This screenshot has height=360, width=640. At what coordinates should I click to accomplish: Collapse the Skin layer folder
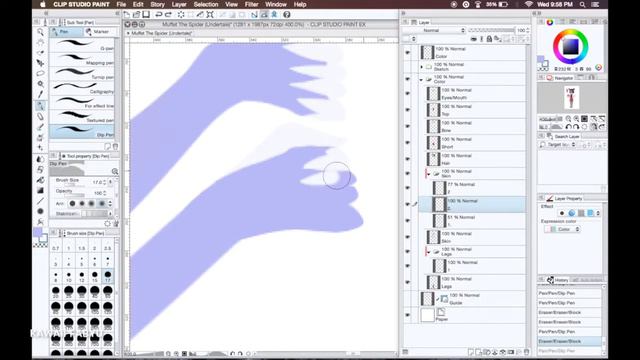[x=429, y=174]
